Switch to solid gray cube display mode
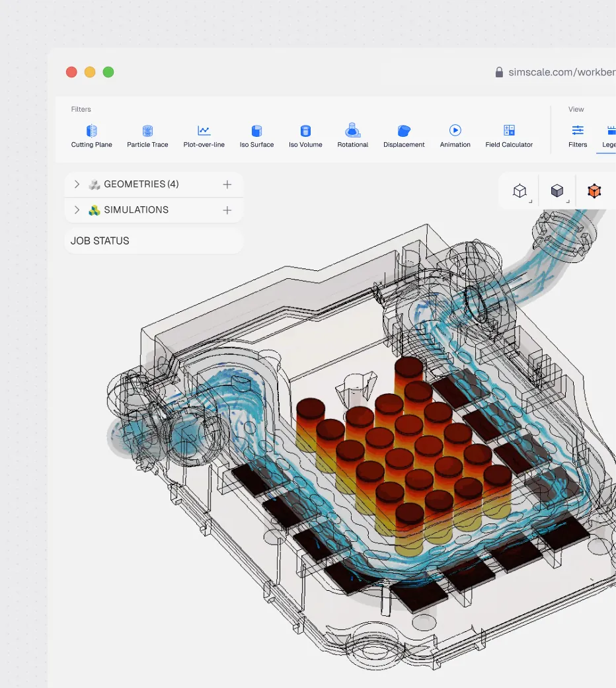Viewport: 616px width, 688px height. [x=557, y=191]
